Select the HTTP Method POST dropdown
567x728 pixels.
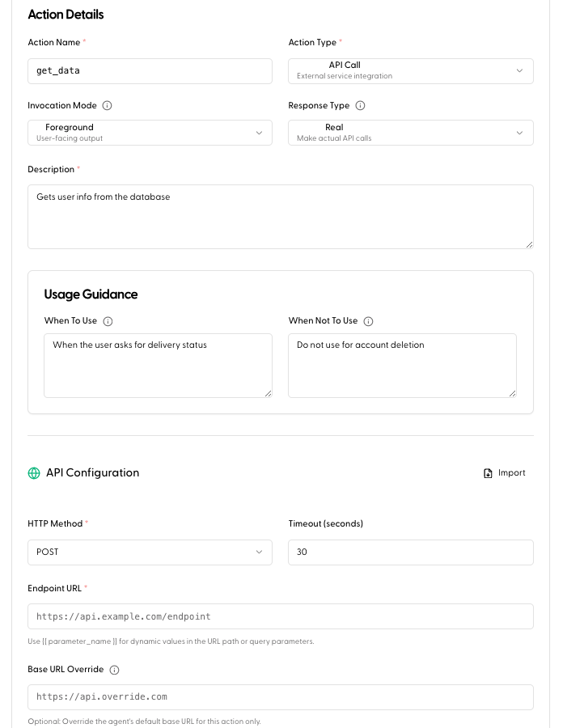point(150,552)
